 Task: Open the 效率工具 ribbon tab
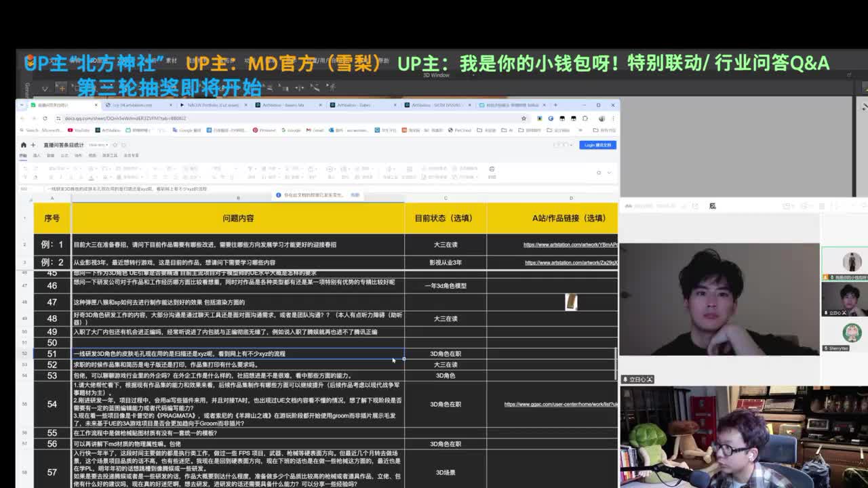point(109,156)
